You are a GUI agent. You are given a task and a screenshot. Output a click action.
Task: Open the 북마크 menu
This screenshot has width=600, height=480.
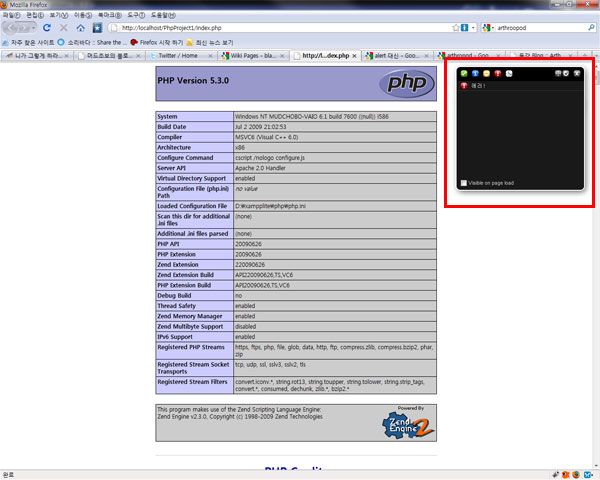(109, 15)
